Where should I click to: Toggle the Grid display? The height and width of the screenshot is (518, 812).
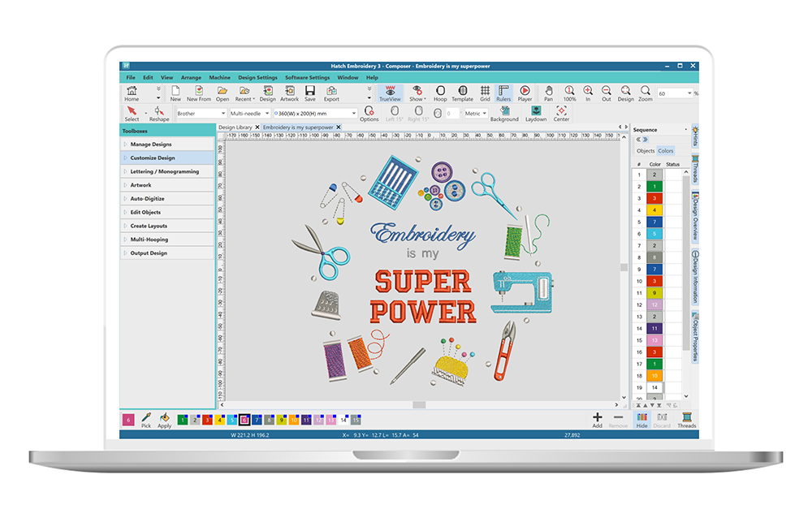click(485, 93)
